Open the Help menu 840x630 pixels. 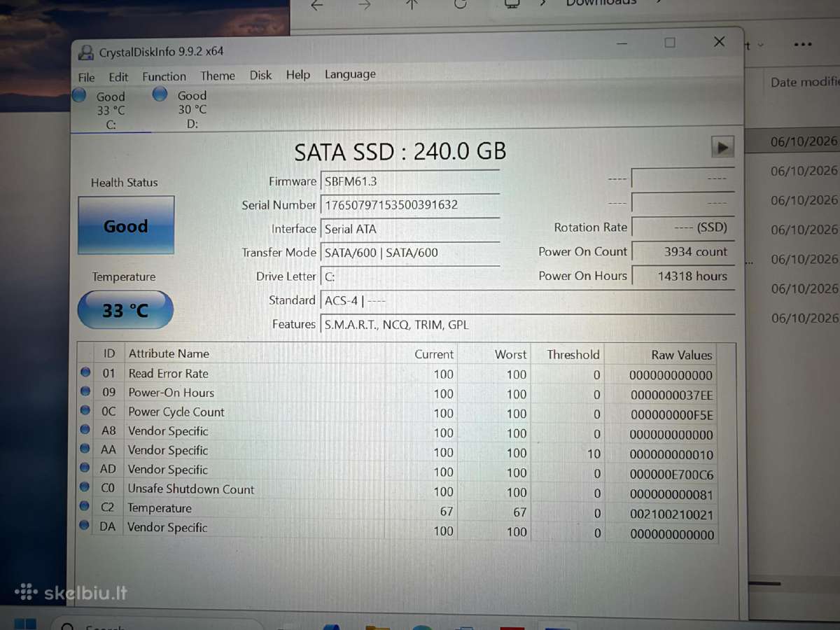point(298,75)
